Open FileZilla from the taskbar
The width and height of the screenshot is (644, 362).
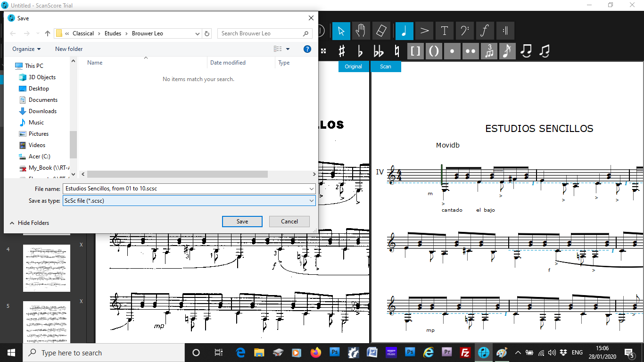pos(465,353)
